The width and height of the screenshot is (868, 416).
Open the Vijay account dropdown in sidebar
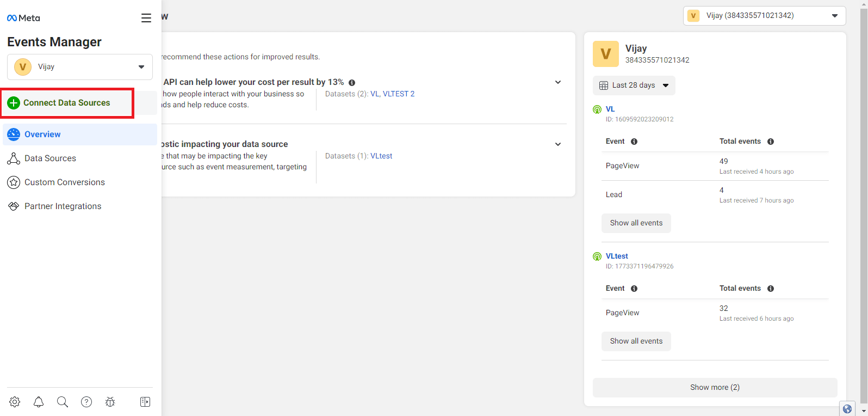[x=80, y=67]
